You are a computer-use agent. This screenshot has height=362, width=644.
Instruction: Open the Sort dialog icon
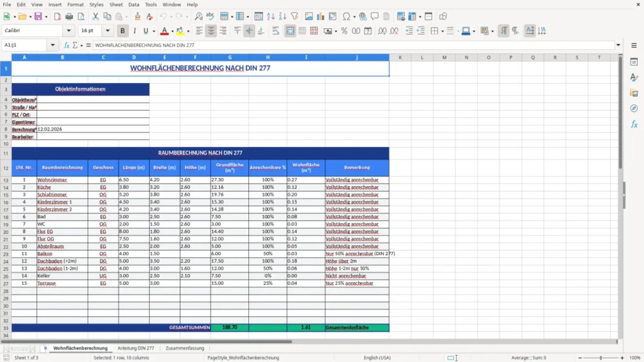[258, 16]
